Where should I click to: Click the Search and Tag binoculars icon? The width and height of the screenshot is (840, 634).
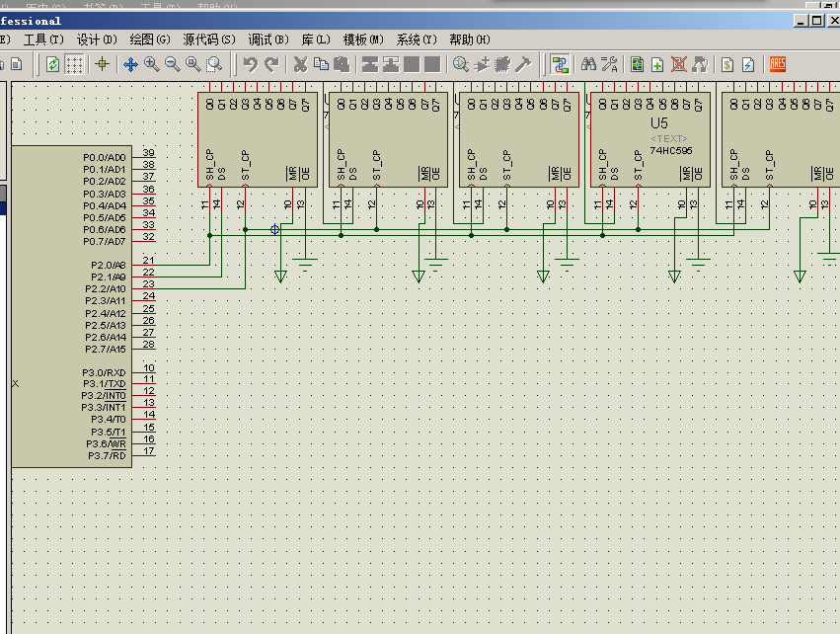(x=588, y=65)
